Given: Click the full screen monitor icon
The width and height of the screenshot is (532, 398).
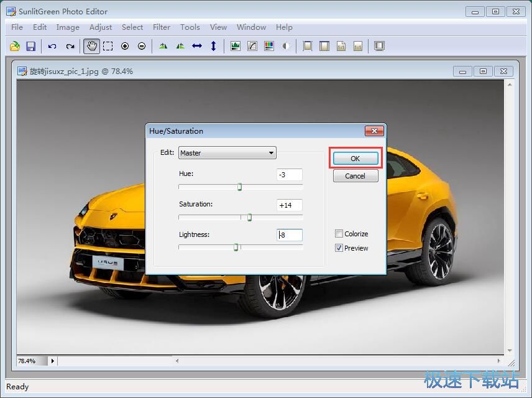Looking at the screenshot, I should click(379, 46).
